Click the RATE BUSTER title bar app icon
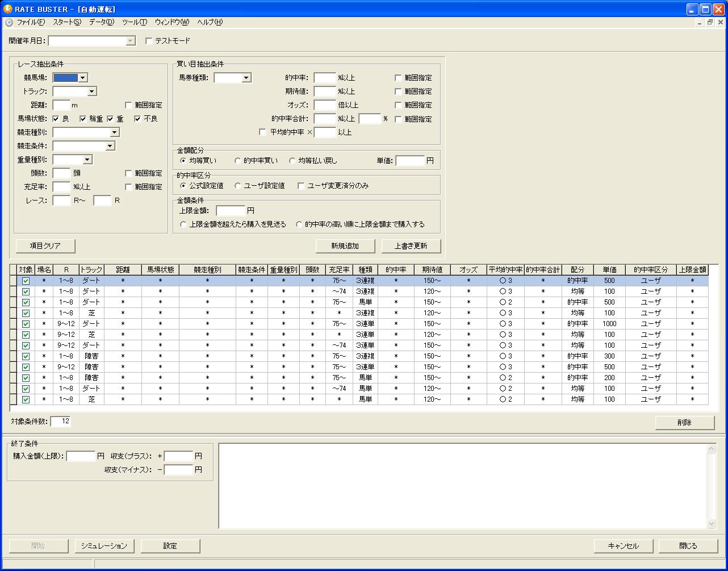 pyautogui.click(x=8, y=9)
